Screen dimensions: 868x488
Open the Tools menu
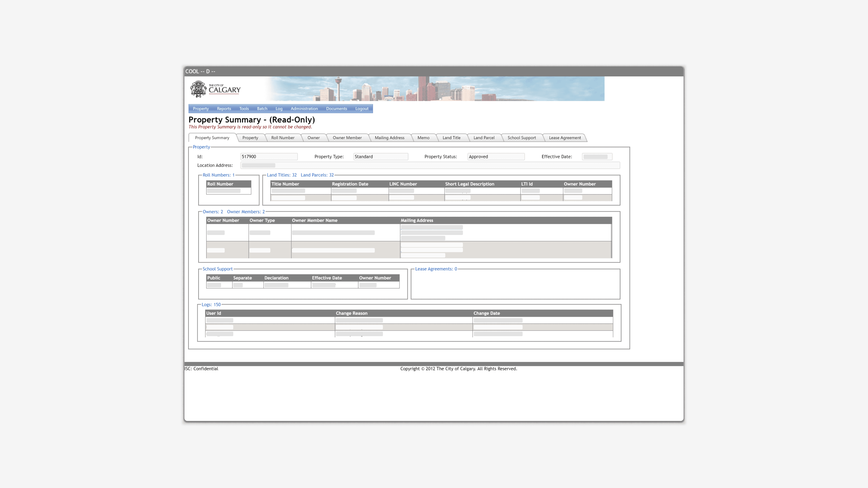[x=244, y=108]
